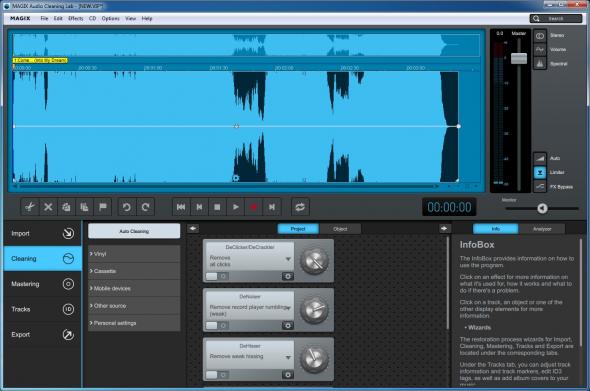Enable Auto volume button
Image resolution: width=590 pixels, height=391 pixels.
click(x=540, y=158)
